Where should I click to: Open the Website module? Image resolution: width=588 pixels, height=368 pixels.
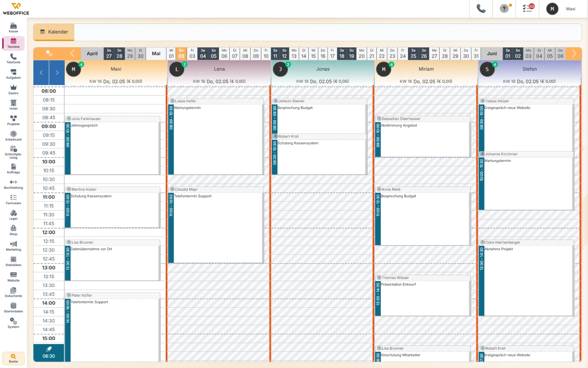pos(13,277)
